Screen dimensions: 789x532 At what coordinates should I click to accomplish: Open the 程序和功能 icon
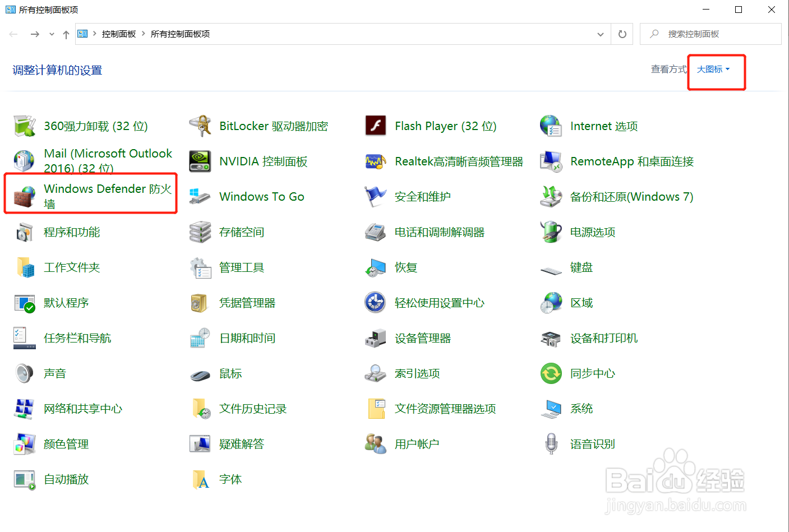tap(24, 232)
